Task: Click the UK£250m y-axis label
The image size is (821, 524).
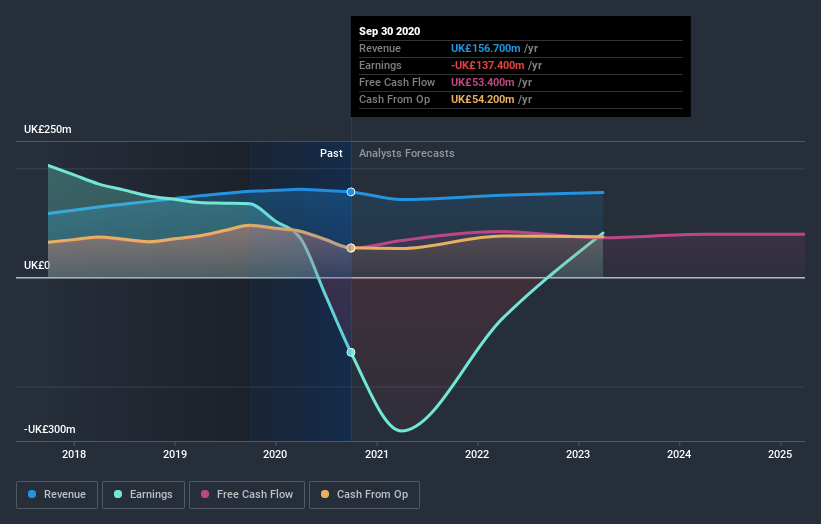Action: [x=48, y=129]
